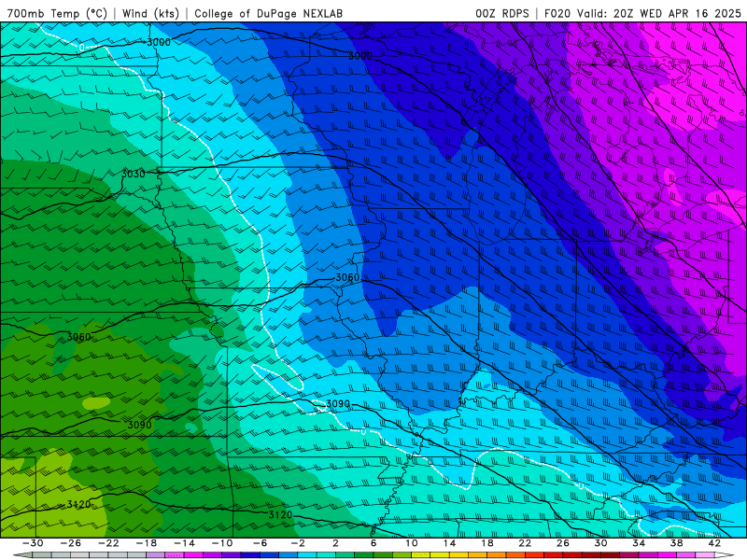747x560 pixels.
Task: Click the temperature color bar legend strip
Action: (373, 555)
